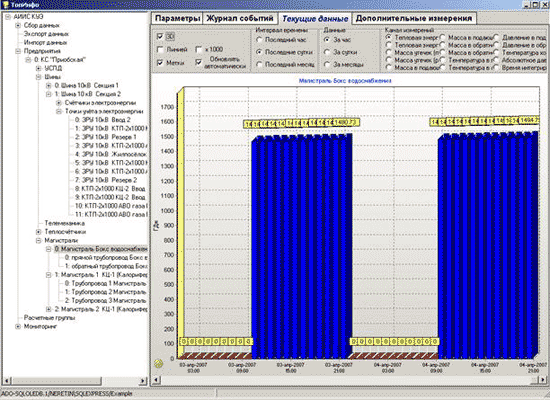Click the left arrow of chart scrollbar
The width and height of the screenshot is (550, 400).
(156, 380)
